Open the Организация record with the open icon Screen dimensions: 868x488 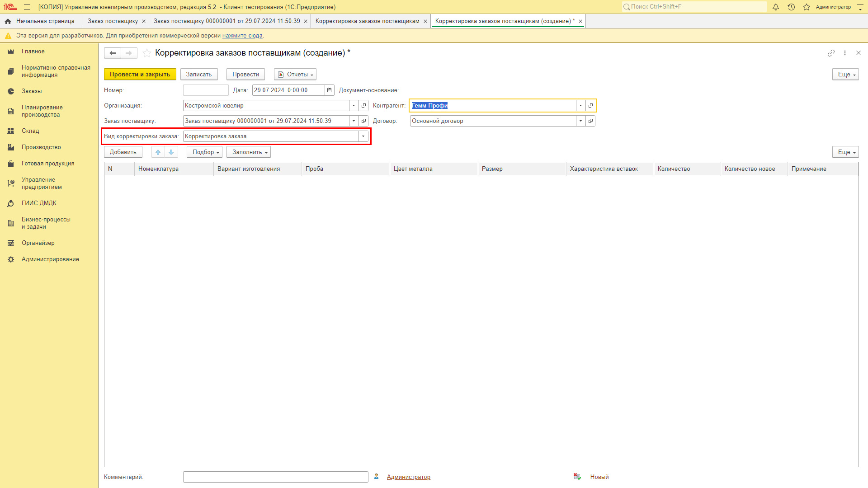click(364, 105)
